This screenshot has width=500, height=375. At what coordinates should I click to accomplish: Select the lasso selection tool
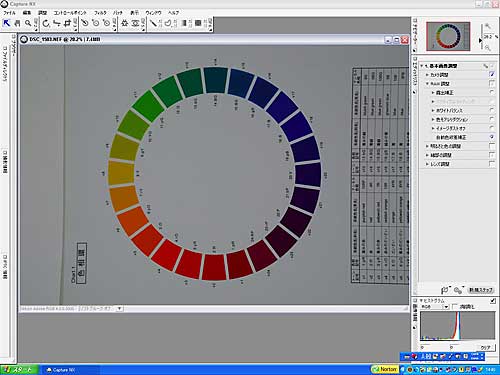coord(168,23)
